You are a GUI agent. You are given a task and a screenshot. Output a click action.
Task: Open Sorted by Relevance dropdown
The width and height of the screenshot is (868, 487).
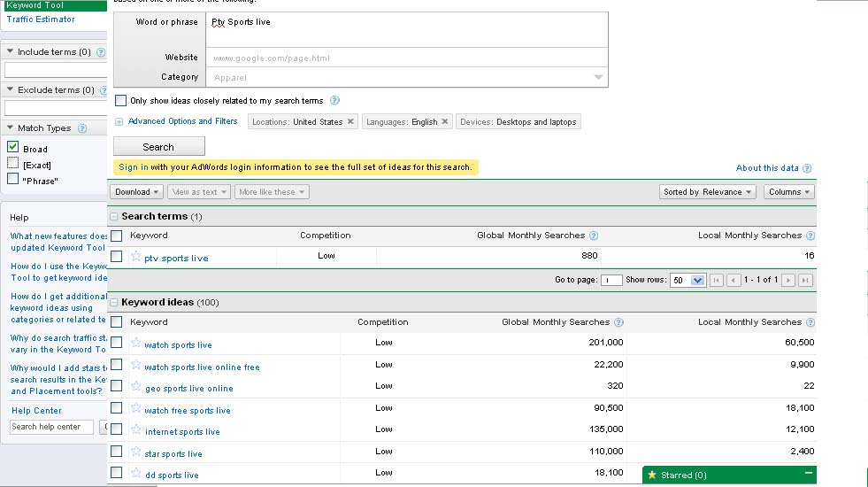[x=708, y=191]
